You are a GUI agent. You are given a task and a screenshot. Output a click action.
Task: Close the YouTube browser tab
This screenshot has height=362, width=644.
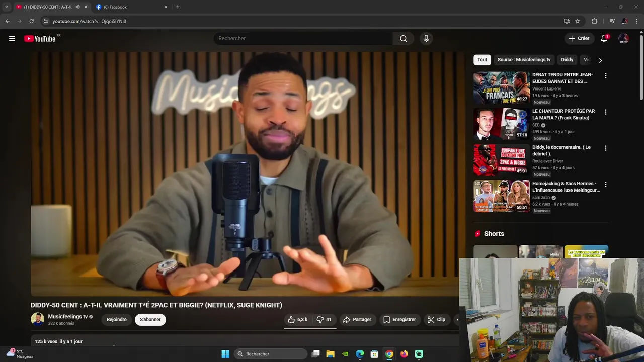[86, 7]
